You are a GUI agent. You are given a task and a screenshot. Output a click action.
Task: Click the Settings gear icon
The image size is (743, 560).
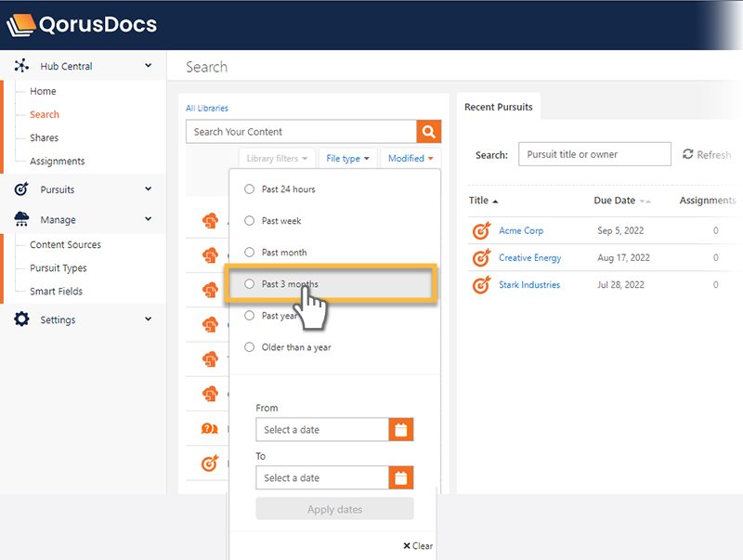[x=21, y=319]
